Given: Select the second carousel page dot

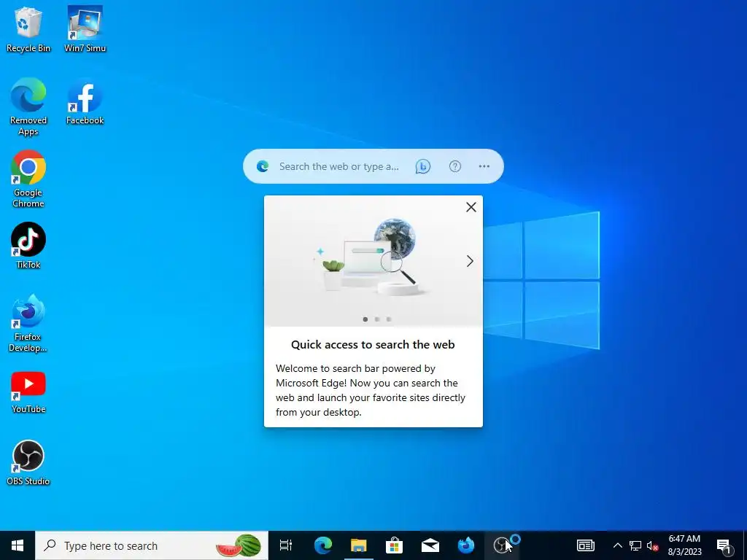Looking at the screenshot, I should 377,319.
